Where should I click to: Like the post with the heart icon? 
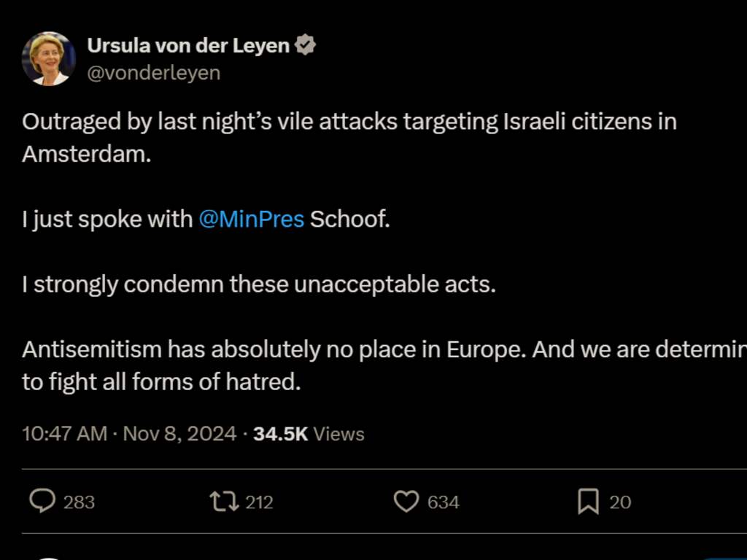click(x=406, y=501)
